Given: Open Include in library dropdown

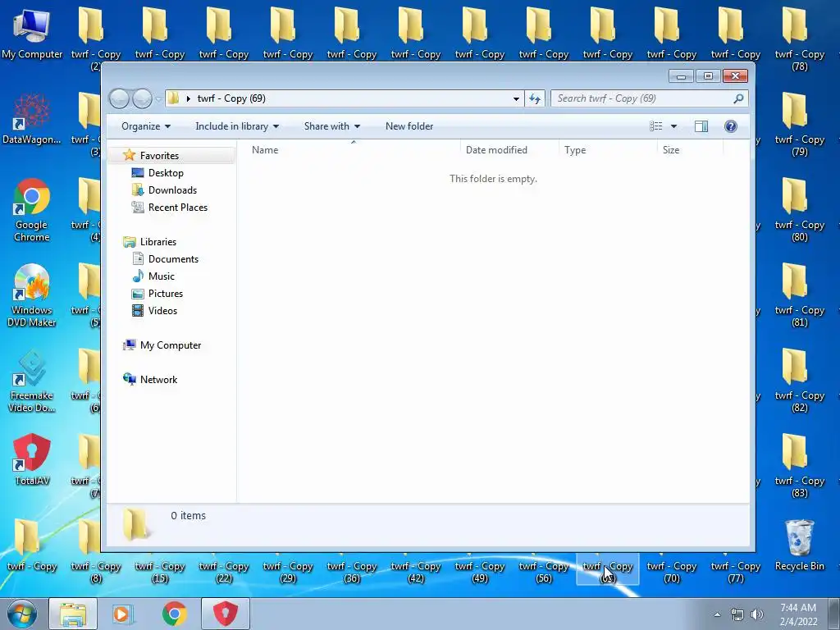Looking at the screenshot, I should pyautogui.click(x=237, y=126).
